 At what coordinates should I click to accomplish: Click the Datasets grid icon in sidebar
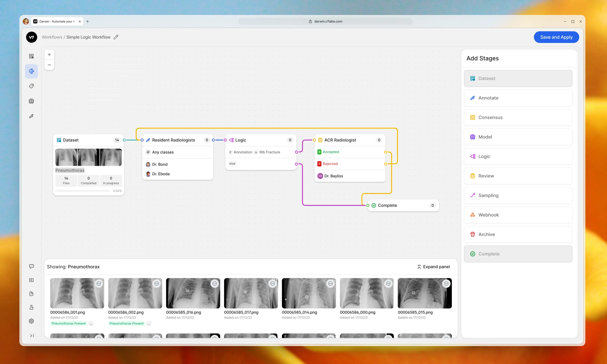31,56
